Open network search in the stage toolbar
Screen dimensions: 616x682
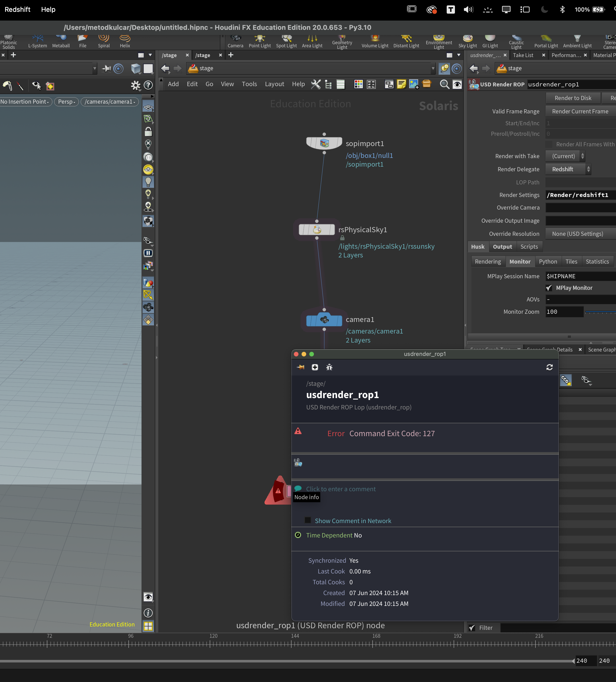444,84
